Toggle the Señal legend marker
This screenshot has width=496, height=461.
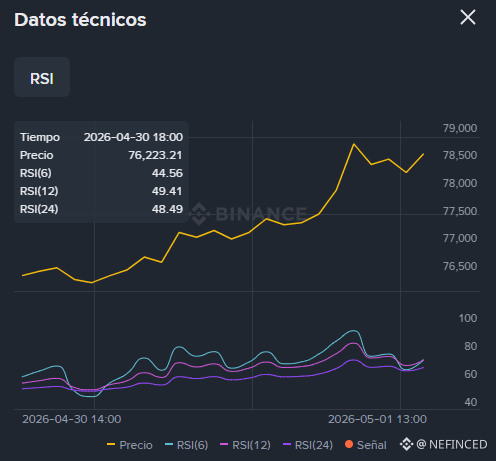pyautogui.click(x=366, y=445)
